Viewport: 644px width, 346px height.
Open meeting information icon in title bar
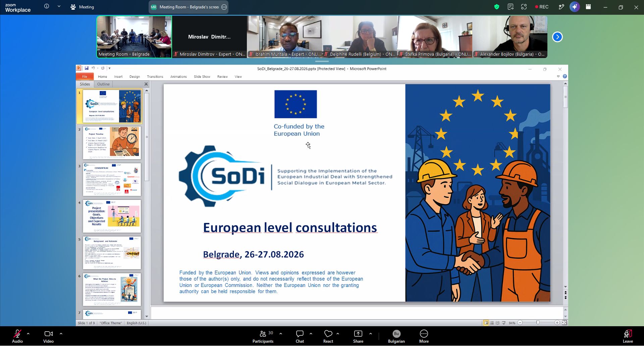coord(47,6)
